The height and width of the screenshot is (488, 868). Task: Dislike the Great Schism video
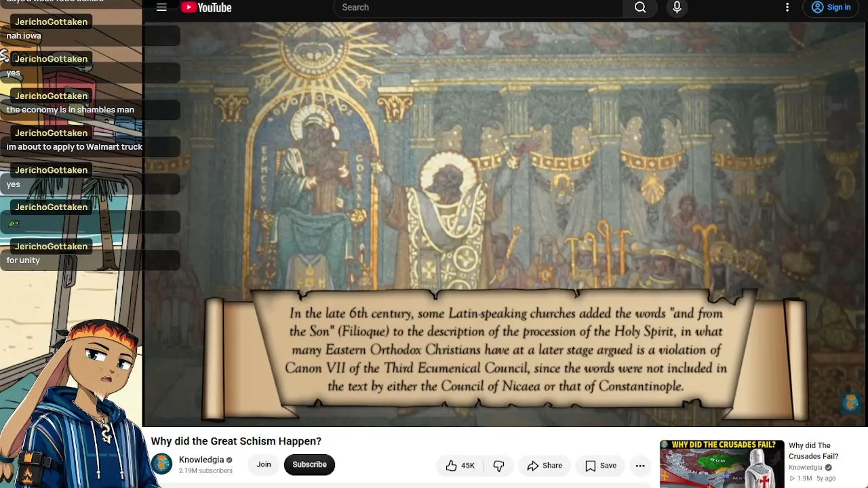498,466
